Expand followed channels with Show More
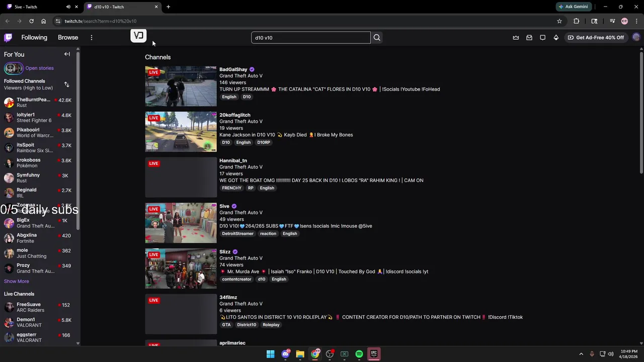 17,281
